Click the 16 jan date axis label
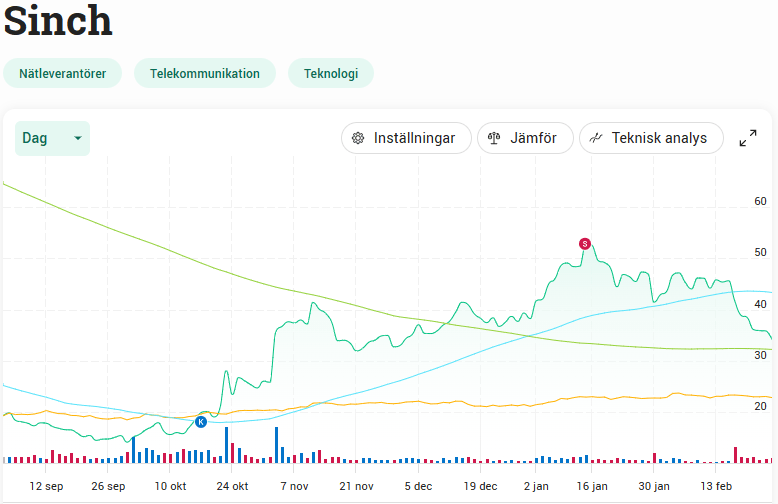 tap(592, 486)
